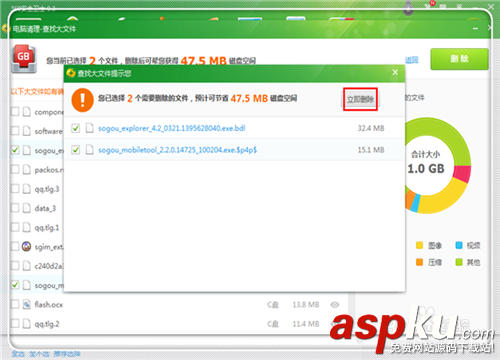This screenshot has height=360, width=500.
Task: Uncheck the sogou_m... checkbox in main list
Action: point(15,285)
